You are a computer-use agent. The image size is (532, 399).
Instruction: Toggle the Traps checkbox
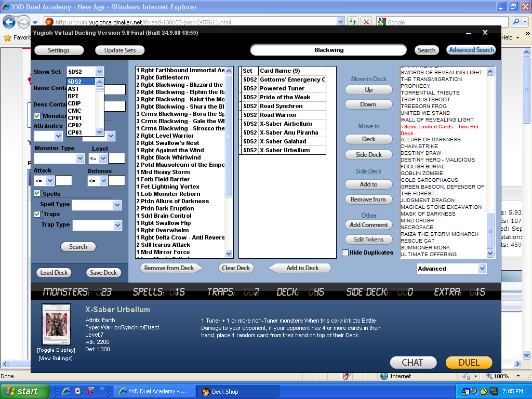pos(37,214)
